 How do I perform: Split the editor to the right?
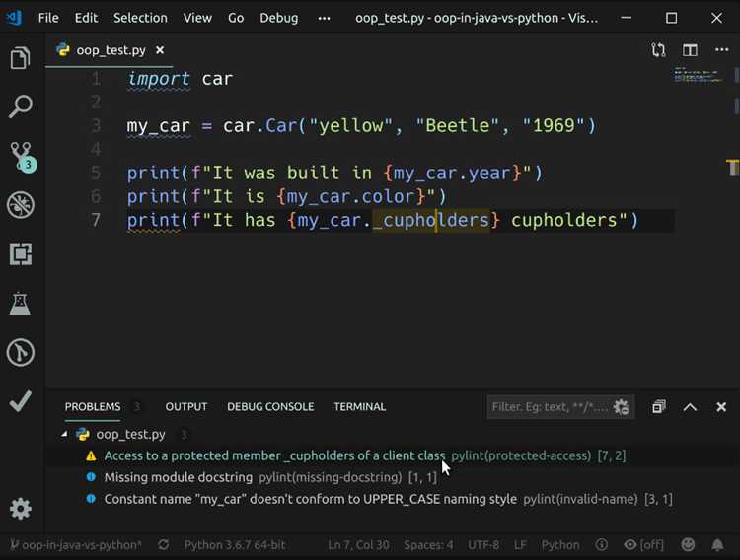tap(690, 50)
